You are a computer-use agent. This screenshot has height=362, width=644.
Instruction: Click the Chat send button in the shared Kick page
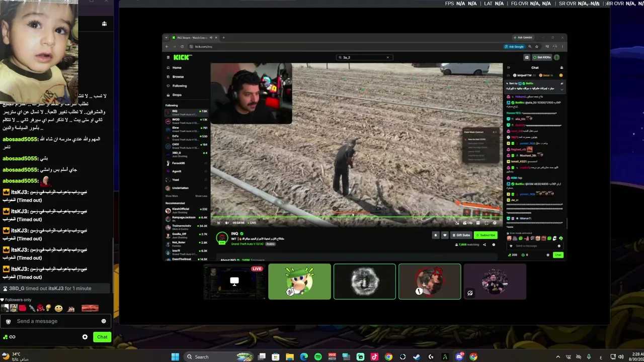[x=558, y=255]
